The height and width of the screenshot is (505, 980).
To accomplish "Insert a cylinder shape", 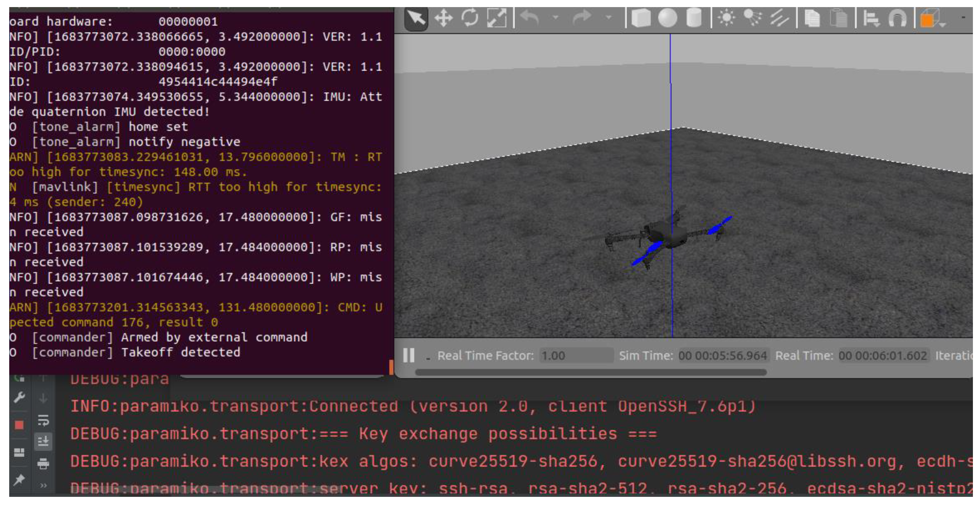I will tap(694, 18).
